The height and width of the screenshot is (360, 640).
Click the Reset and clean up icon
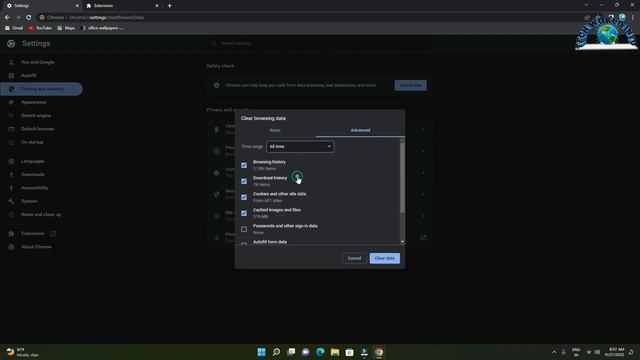point(11,215)
